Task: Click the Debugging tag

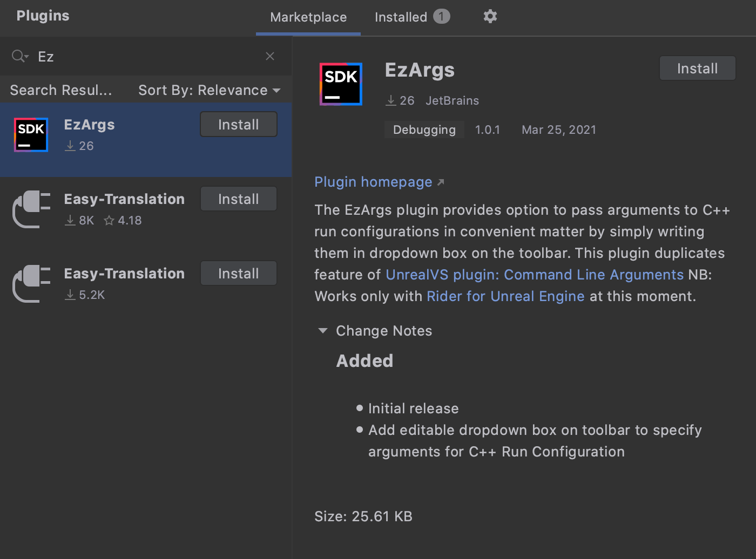Action: click(424, 129)
